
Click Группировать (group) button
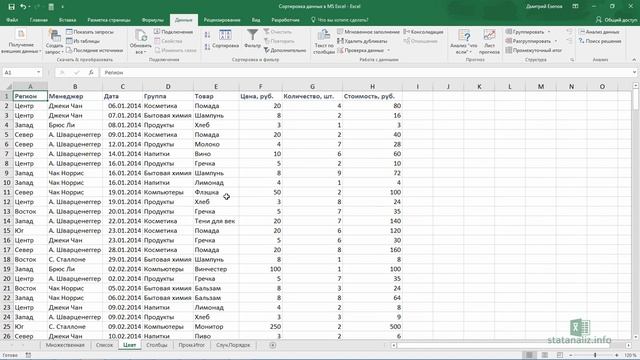[x=525, y=32]
